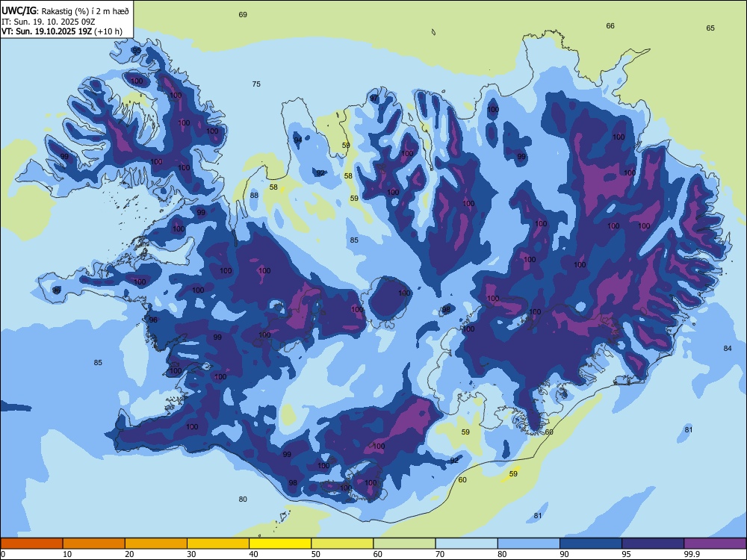Click the humidity value 88 map label

coord(255,195)
